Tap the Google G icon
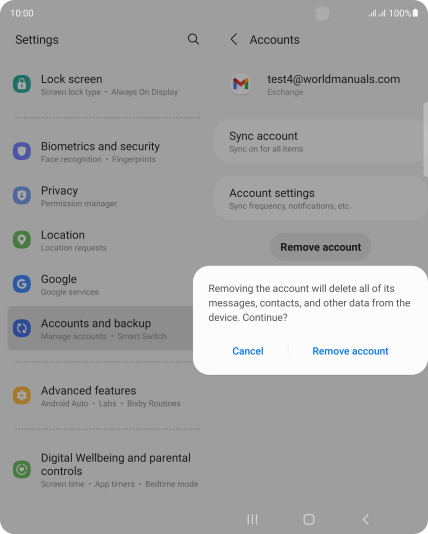Viewport: 428px width, 534px height. [x=22, y=284]
